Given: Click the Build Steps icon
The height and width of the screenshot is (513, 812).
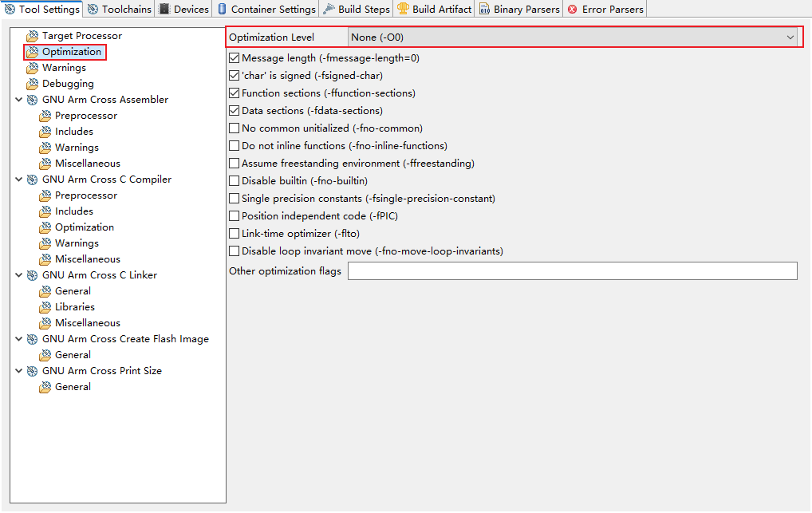Looking at the screenshot, I should pos(329,10).
